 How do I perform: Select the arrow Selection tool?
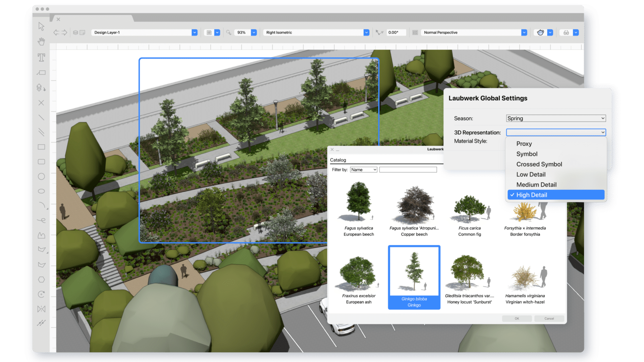[x=41, y=26]
